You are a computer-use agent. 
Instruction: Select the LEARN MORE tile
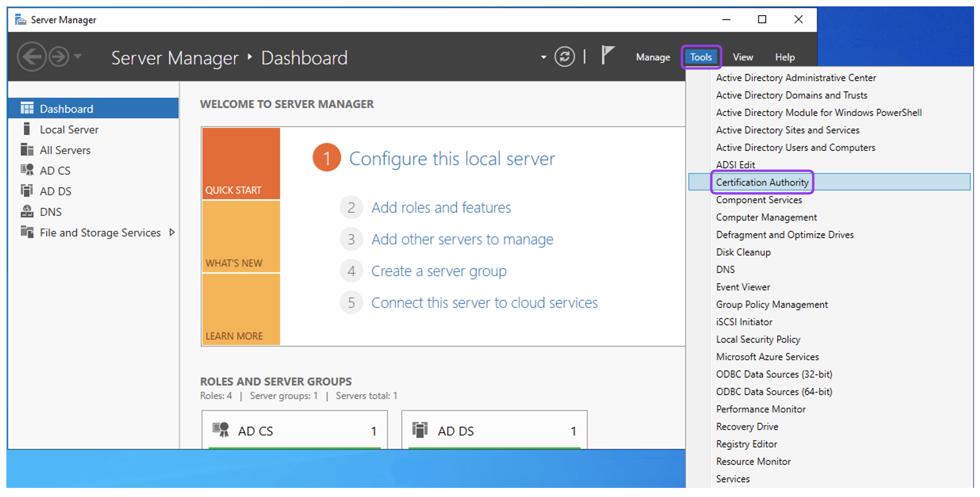pos(241,309)
